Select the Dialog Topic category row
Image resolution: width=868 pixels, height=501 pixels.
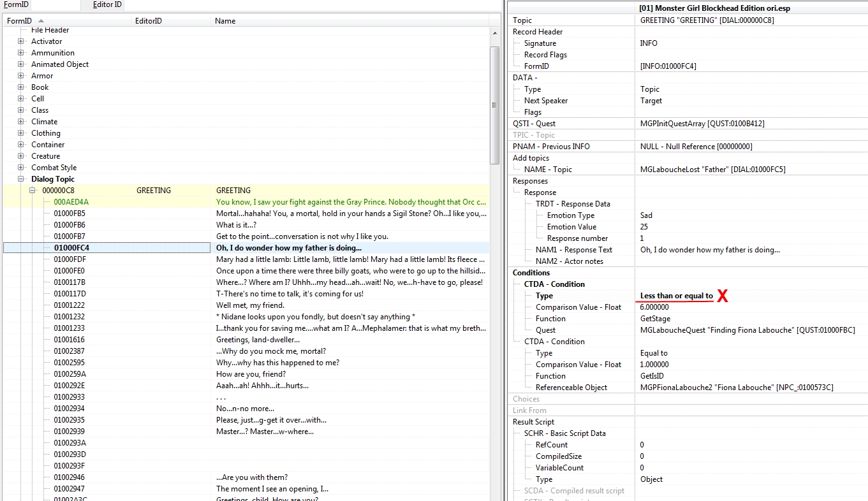tap(246, 179)
